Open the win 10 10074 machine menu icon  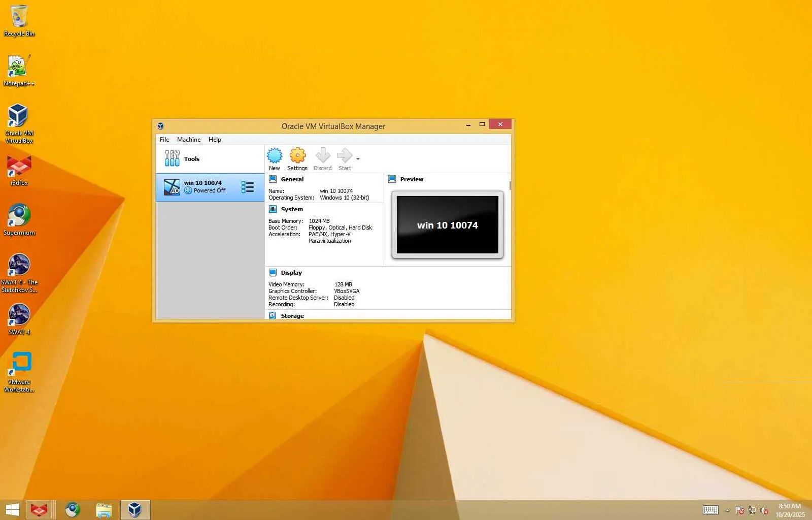click(248, 187)
